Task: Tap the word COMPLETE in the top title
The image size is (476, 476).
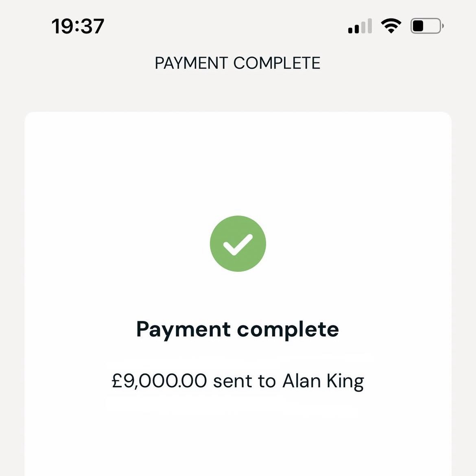Action: tap(277, 63)
